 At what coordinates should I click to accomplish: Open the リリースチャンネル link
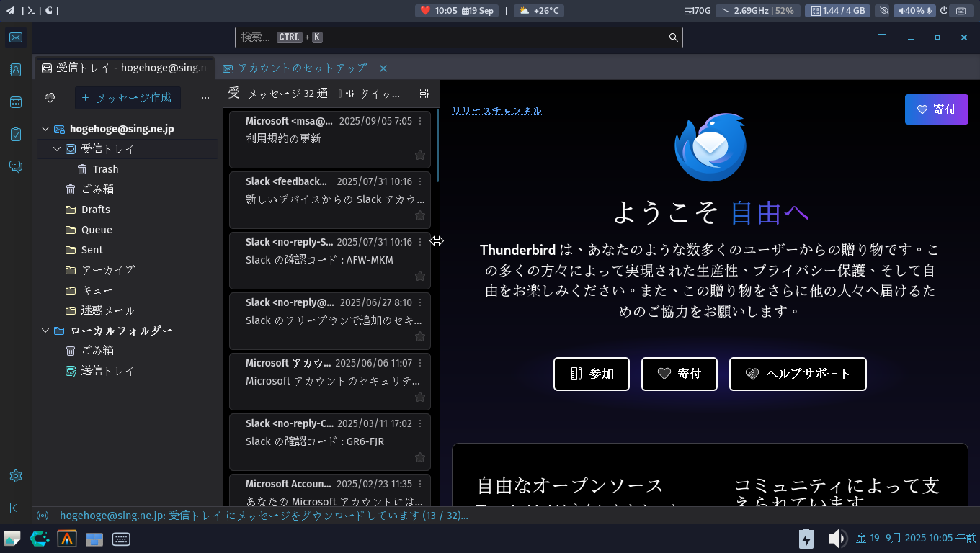[x=496, y=110]
